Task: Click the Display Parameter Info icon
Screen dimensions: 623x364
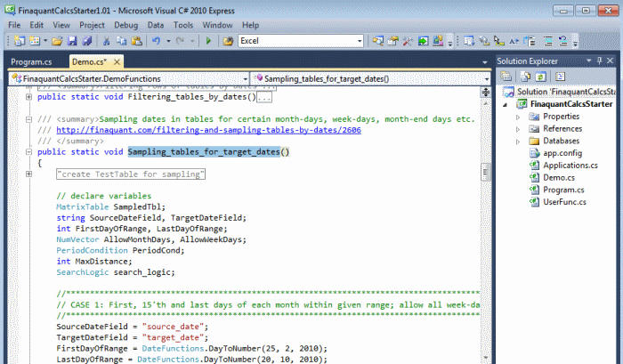Action: [484, 41]
